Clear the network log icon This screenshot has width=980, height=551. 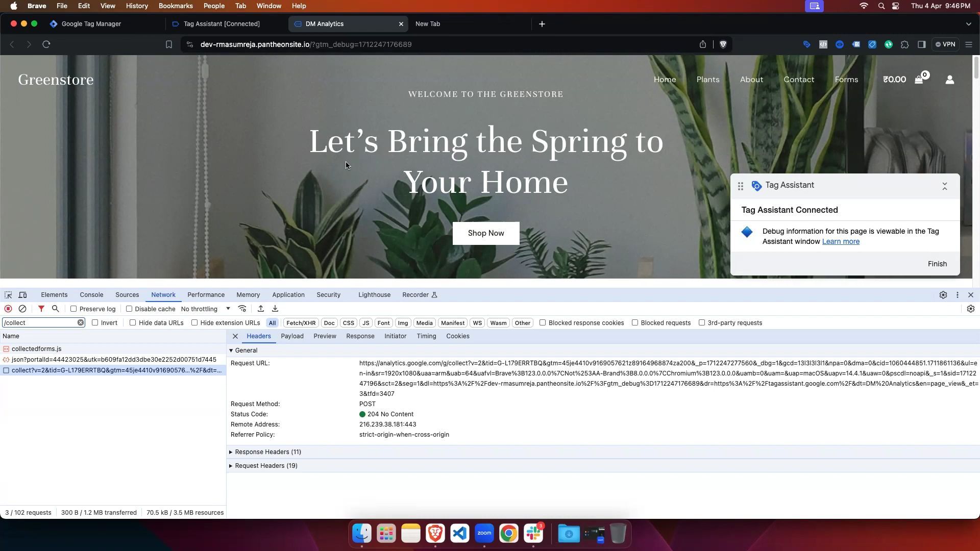click(22, 309)
